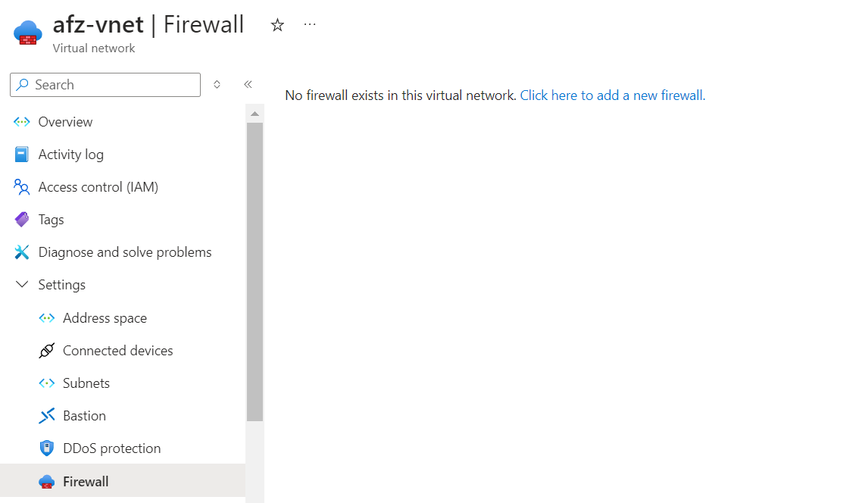868x503 pixels.
Task: Select Firewall in the sidebar
Action: 86,482
